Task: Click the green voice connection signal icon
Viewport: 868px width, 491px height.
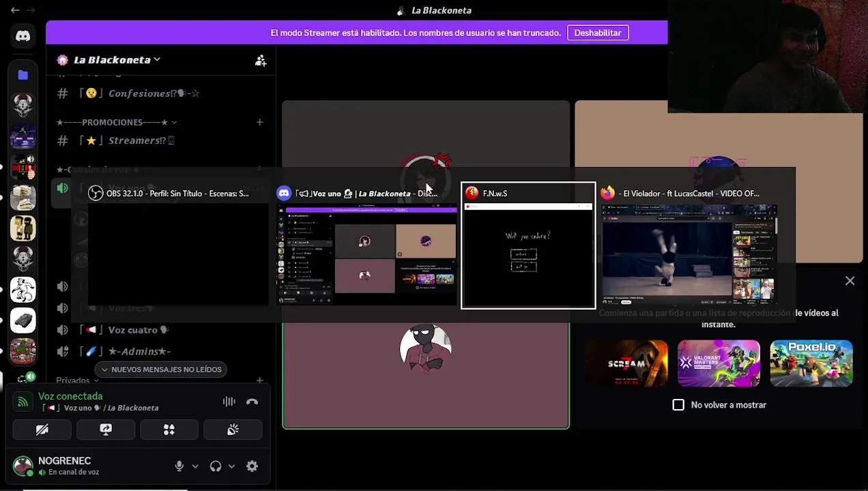Action: tap(23, 402)
